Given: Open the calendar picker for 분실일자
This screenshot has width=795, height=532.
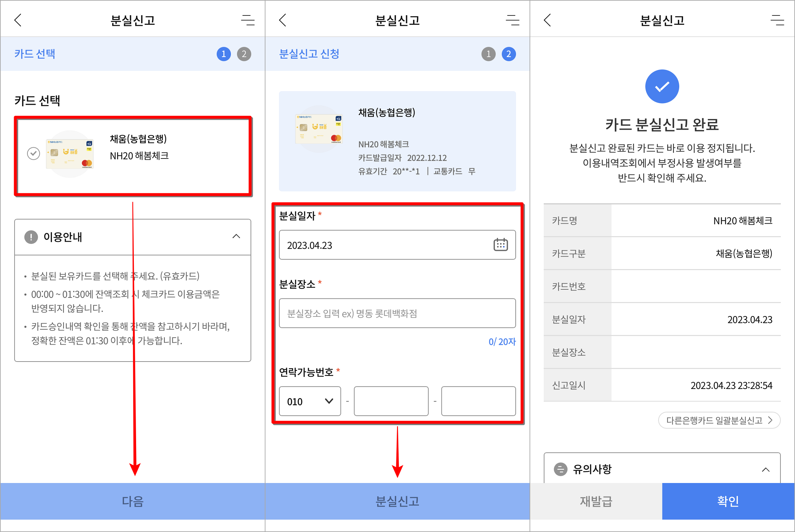Looking at the screenshot, I should point(501,245).
